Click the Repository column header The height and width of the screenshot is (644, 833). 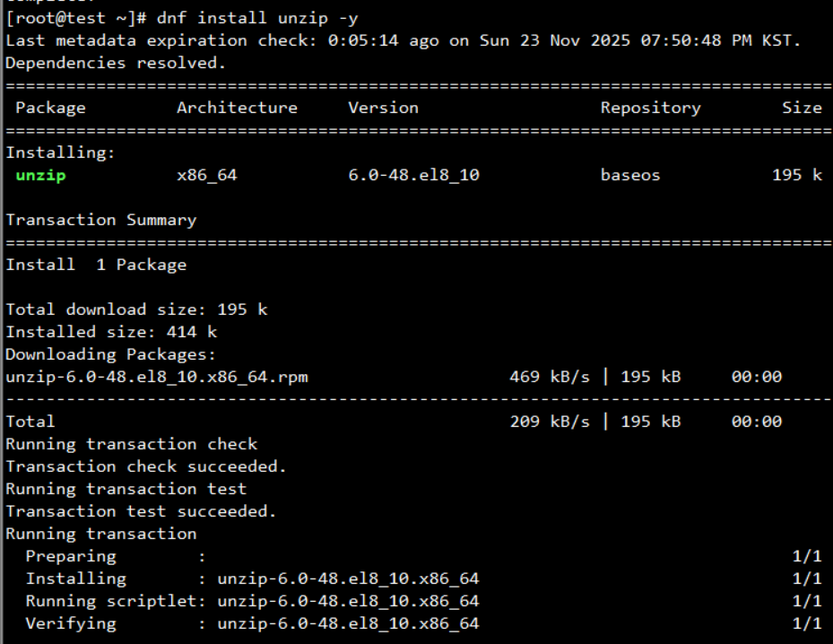point(650,109)
